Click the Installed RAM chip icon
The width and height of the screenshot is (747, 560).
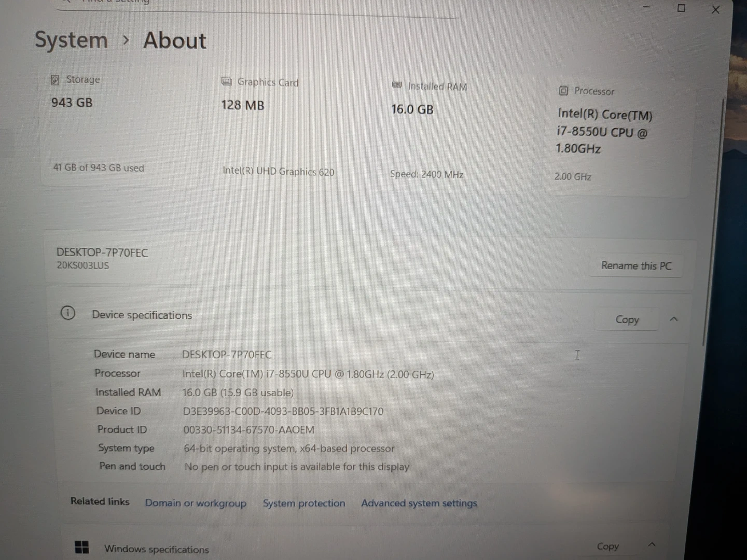point(397,86)
